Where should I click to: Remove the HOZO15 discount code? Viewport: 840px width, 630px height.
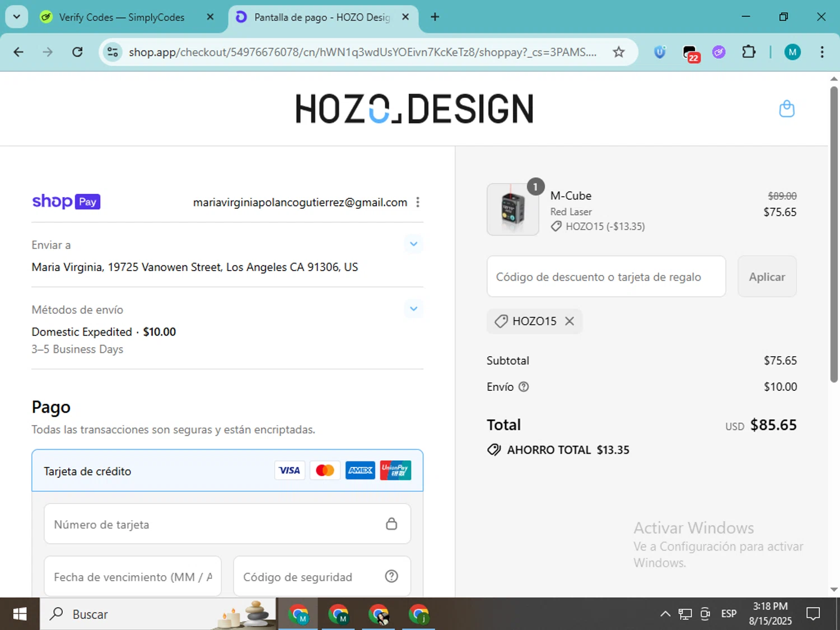570,321
